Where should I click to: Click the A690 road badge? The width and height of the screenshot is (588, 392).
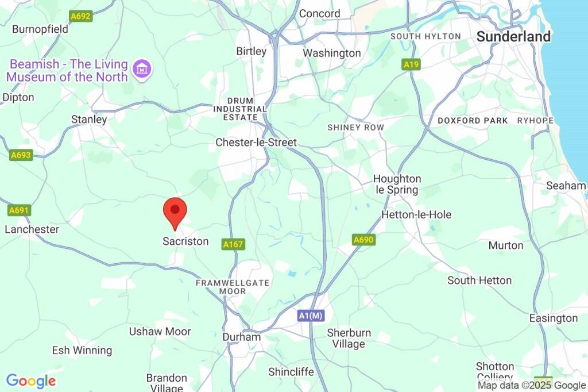tap(363, 240)
